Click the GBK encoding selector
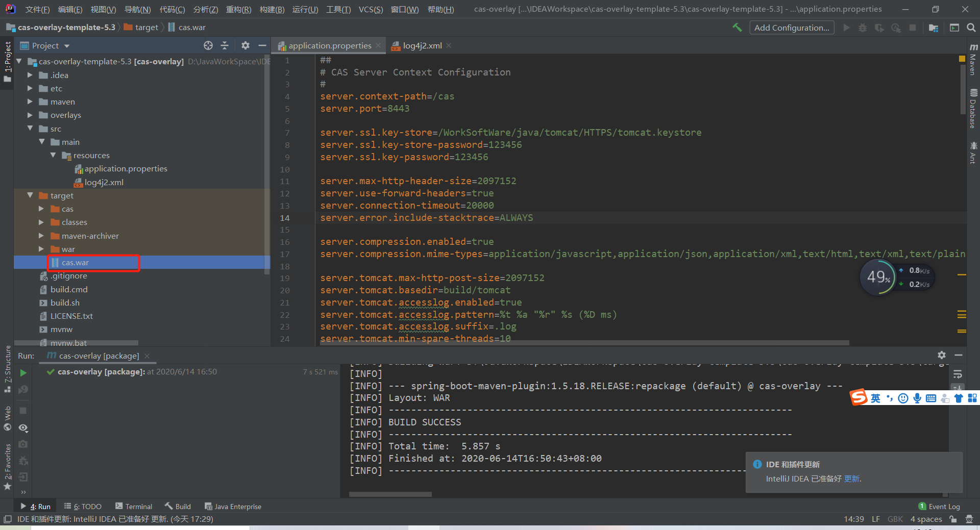The image size is (980, 530). [895, 519]
